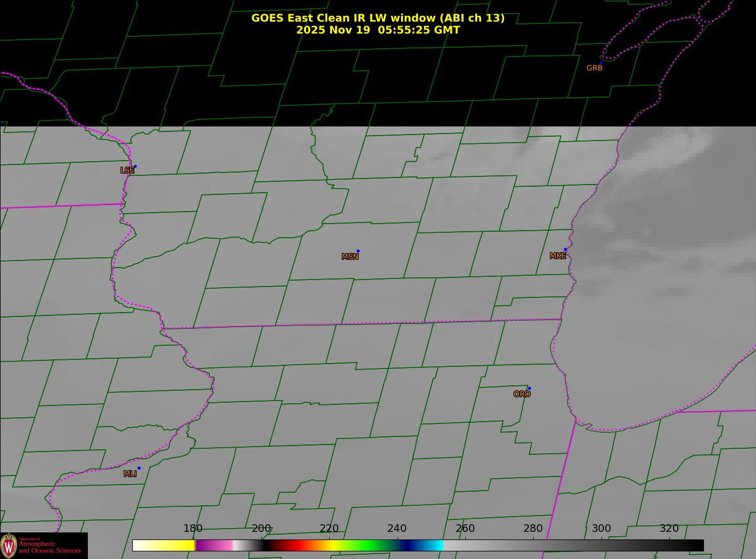Click the University of Wisconsin crest logo
Image resolution: width=756 pixels, height=559 pixels.
click(9, 545)
